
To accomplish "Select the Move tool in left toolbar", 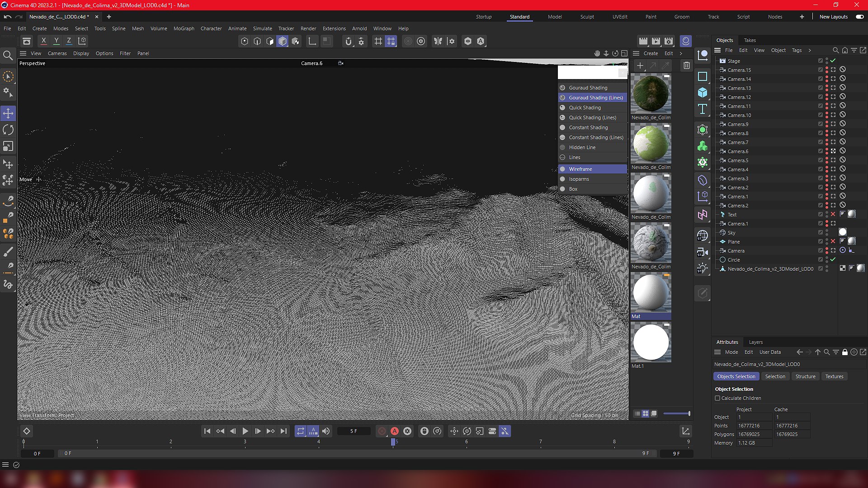I will [x=8, y=113].
